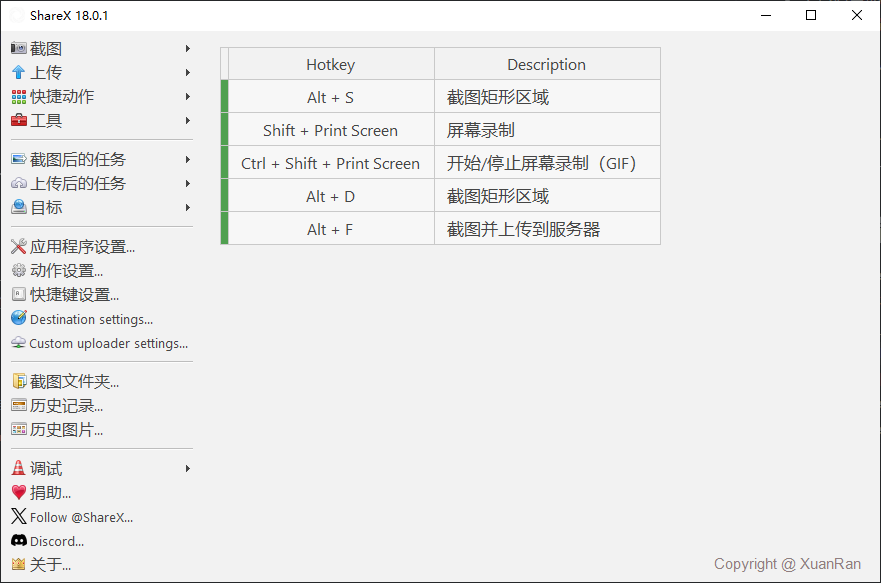
Task: Open the 快捷键设置... menu item
Action: point(74,295)
